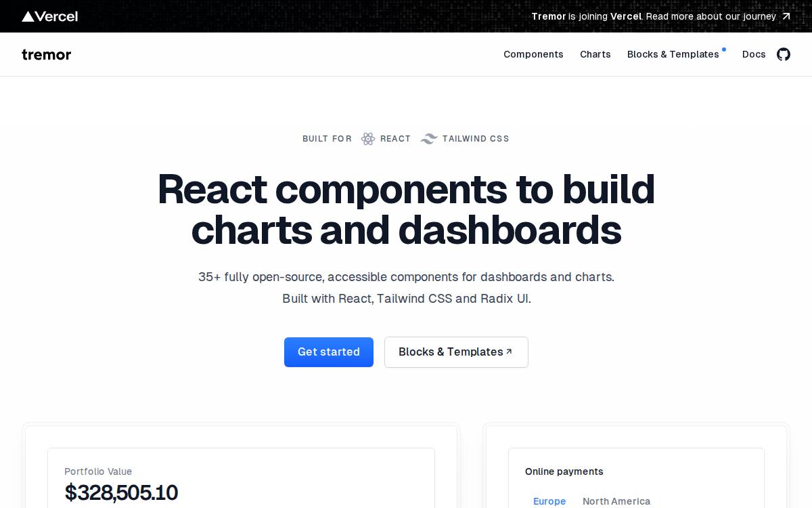Click the '35+ fully open-source' subtitle line

[x=406, y=277]
